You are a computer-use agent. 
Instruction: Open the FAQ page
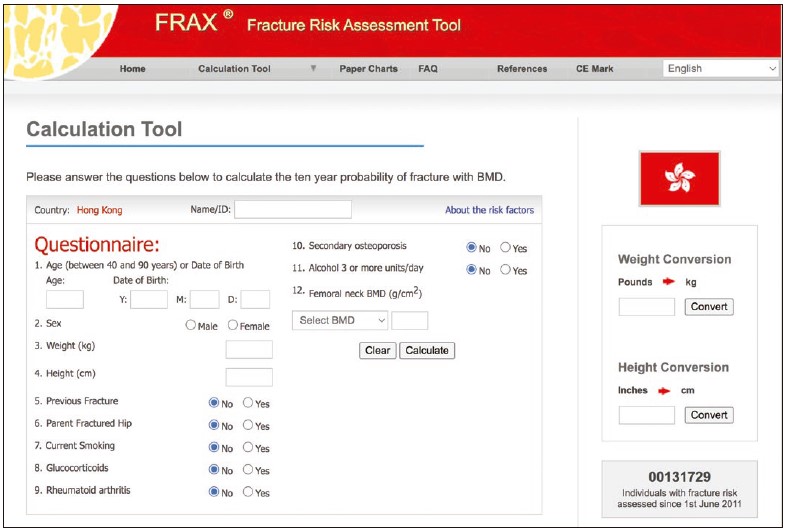point(428,69)
